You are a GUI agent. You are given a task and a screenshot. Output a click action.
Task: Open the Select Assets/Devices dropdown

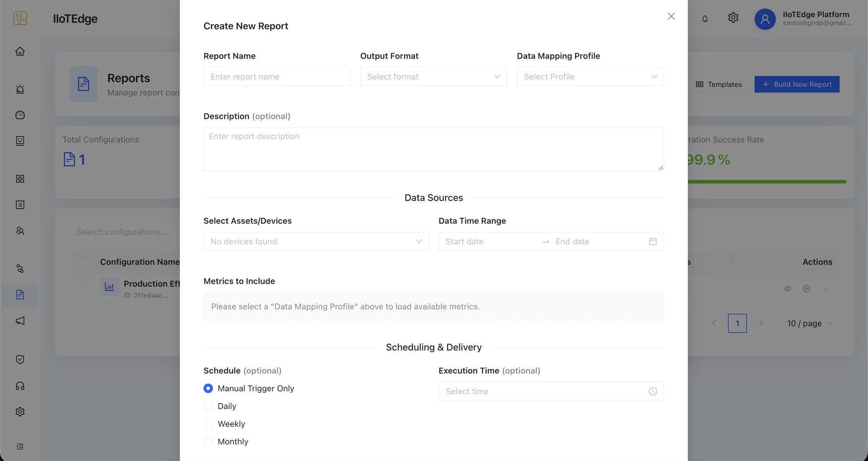coord(316,241)
